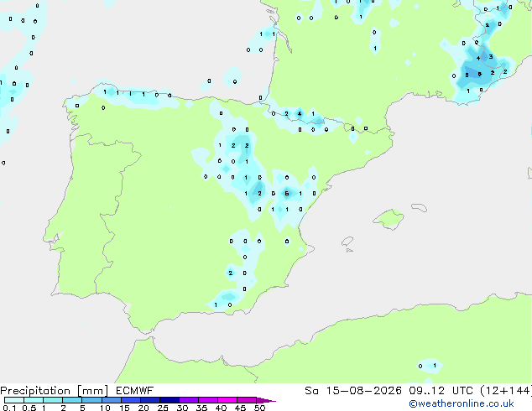The image size is (532, 411).
Task: Click the above-50 arrow tip of the legend
Action: [266, 400]
